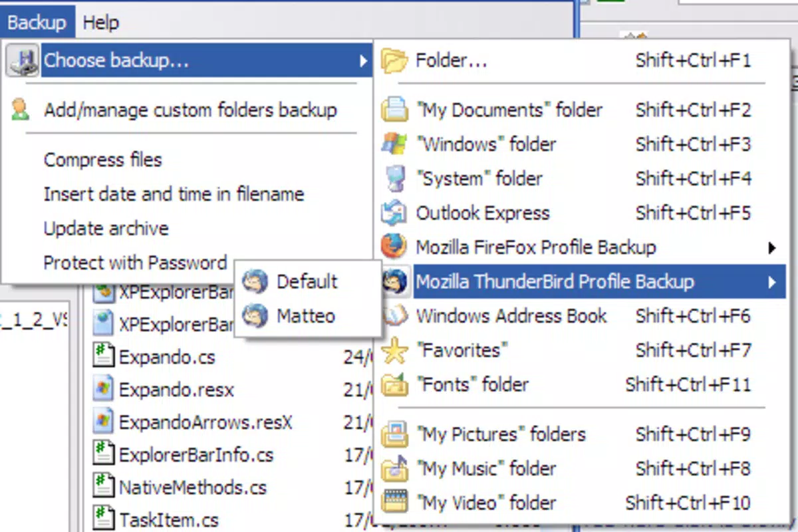Click the open folder icon for Folder...
798x532 pixels.
coord(394,61)
